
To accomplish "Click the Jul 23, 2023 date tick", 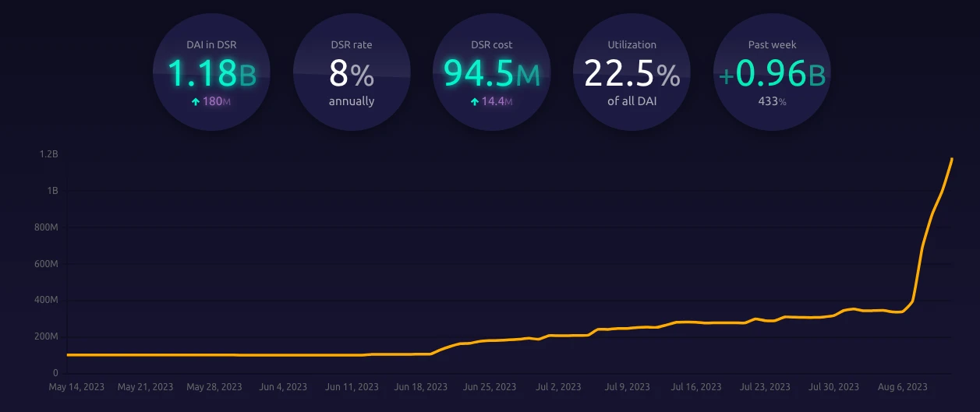I will click(765, 386).
